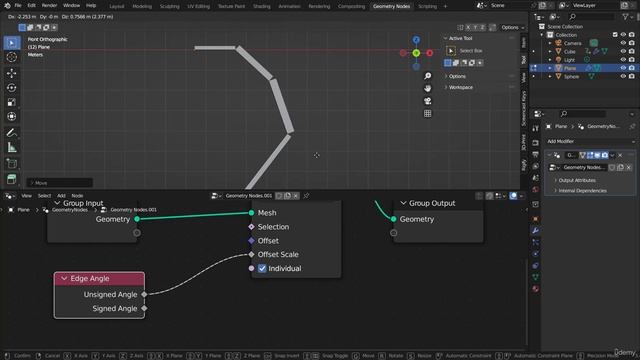Unlink Geometry Nodes.001 with header X icon
The image size is (640, 360).
pos(296,196)
